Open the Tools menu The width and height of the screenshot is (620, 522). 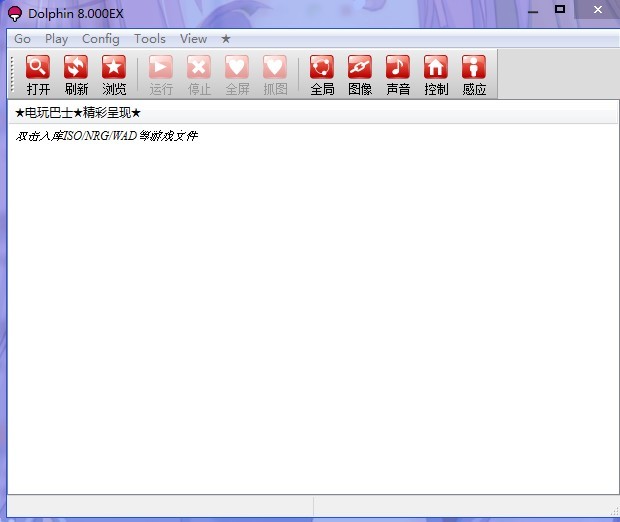coord(150,39)
